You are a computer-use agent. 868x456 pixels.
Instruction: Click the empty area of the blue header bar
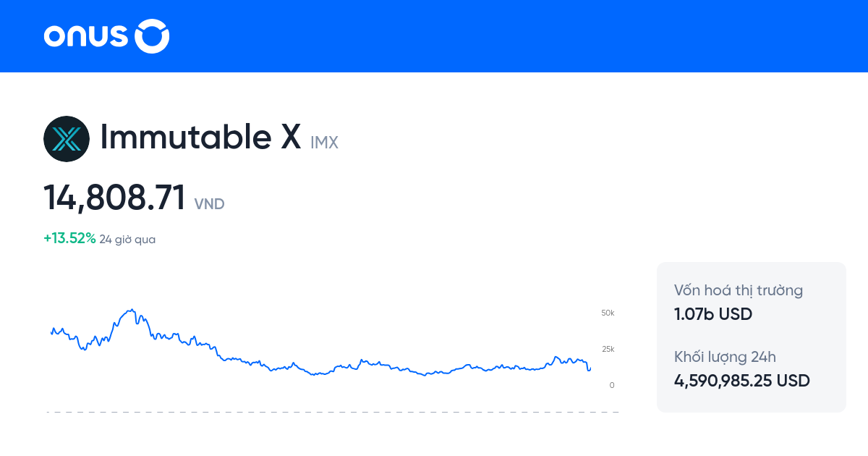click(506, 36)
